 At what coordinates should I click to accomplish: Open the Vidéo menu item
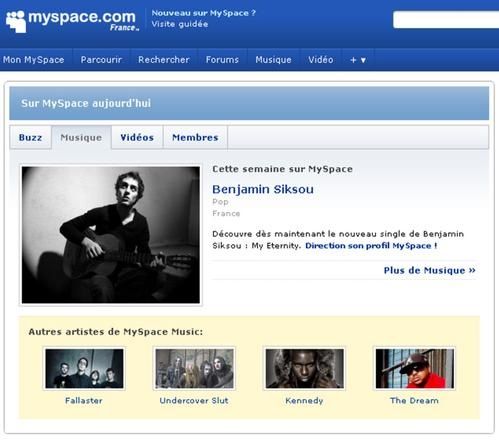coord(320,60)
